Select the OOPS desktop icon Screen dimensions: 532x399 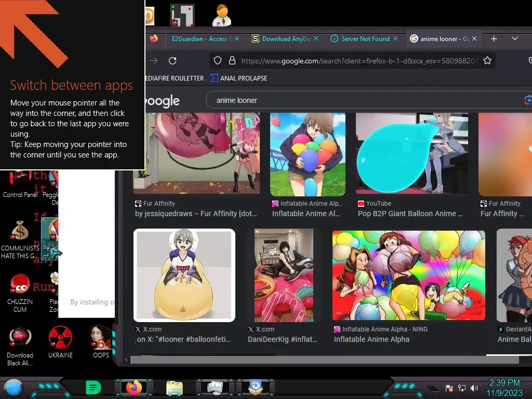[x=101, y=342]
